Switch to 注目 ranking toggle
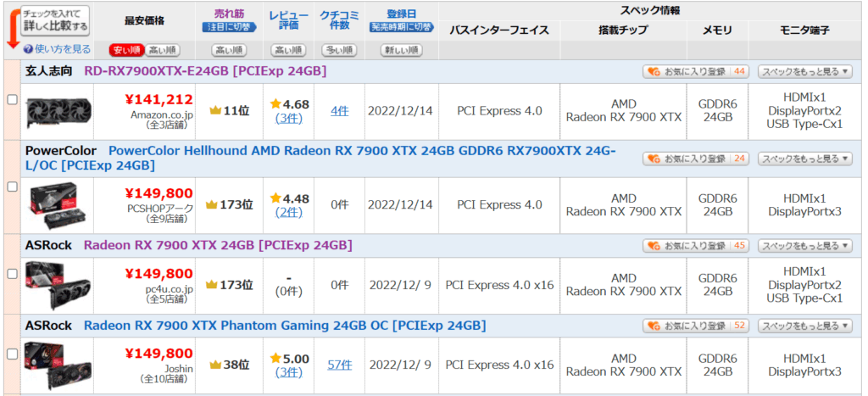This screenshot has height=396, width=868. (229, 26)
